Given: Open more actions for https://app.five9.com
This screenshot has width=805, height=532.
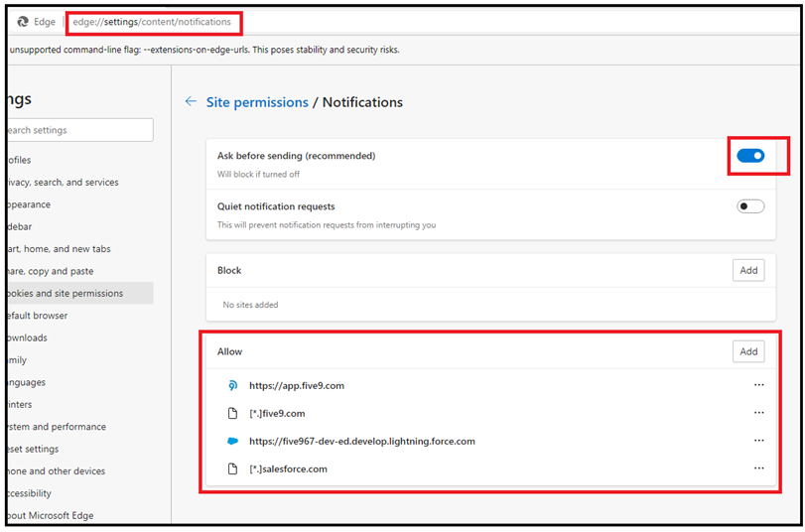Looking at the screenshot, I should point(758,385).
